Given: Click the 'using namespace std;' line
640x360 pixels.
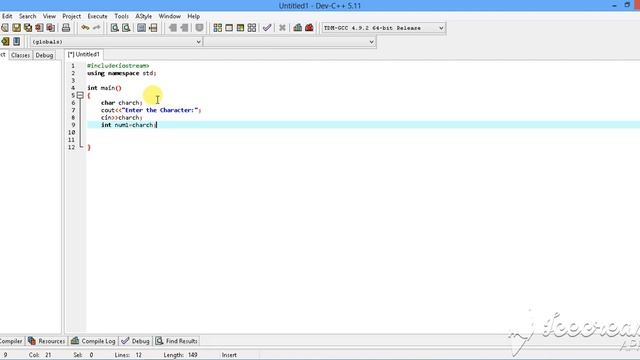Looking at the screenshot, I should (122, 73).
